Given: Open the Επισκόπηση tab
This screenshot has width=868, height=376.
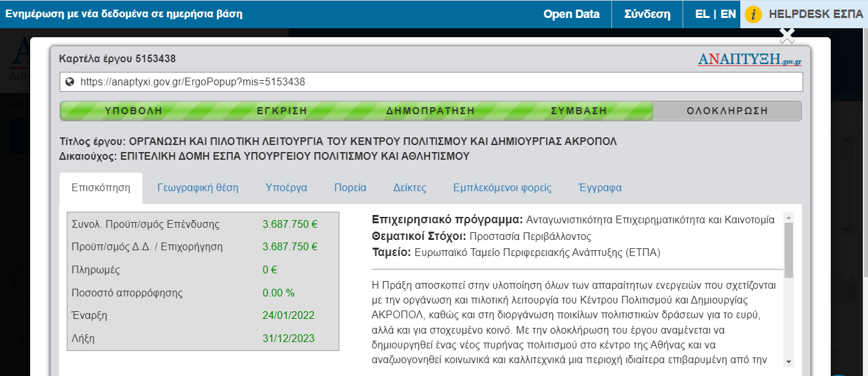Looking at the screenshot, I should point(101,188).
